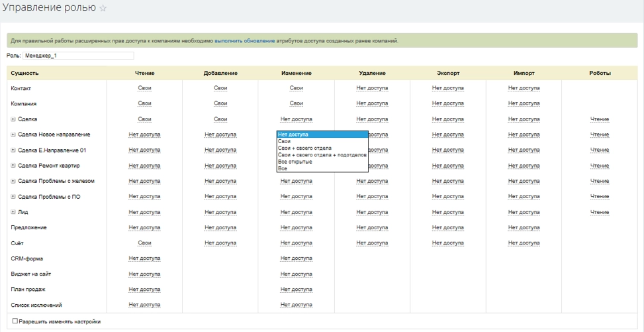Enable Разрешить изменять настройки checkbox
The width and height of the screenshot is (644, 332).
15,321
